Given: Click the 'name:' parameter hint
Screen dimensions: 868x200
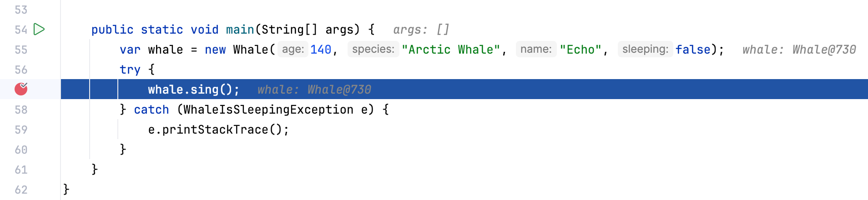Looking at the screenshot, I should pyautogui.click(x=535, y=49).
